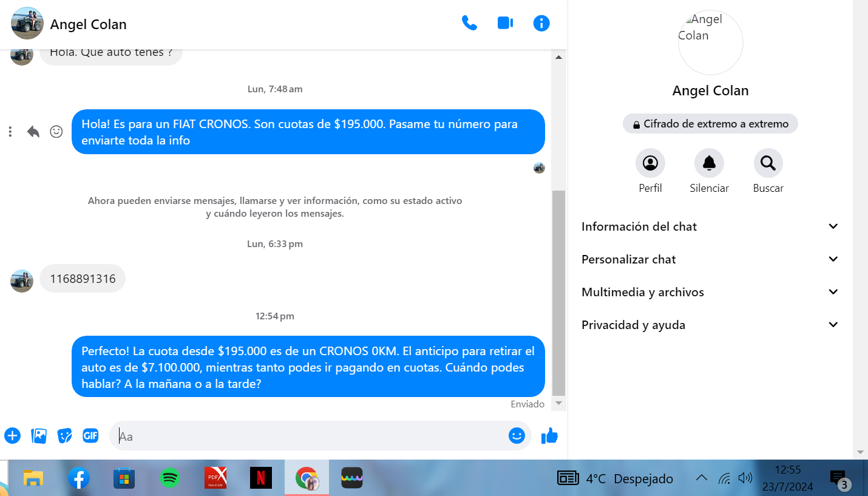Expand Información del chat section
The image size is (868, 496).
coord(710,226)
